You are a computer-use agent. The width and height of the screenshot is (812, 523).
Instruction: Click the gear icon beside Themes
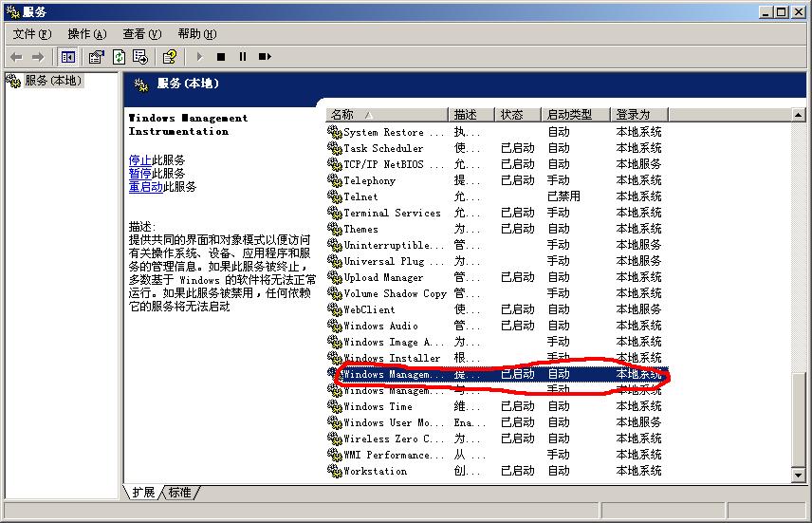(x=335, y=229)
